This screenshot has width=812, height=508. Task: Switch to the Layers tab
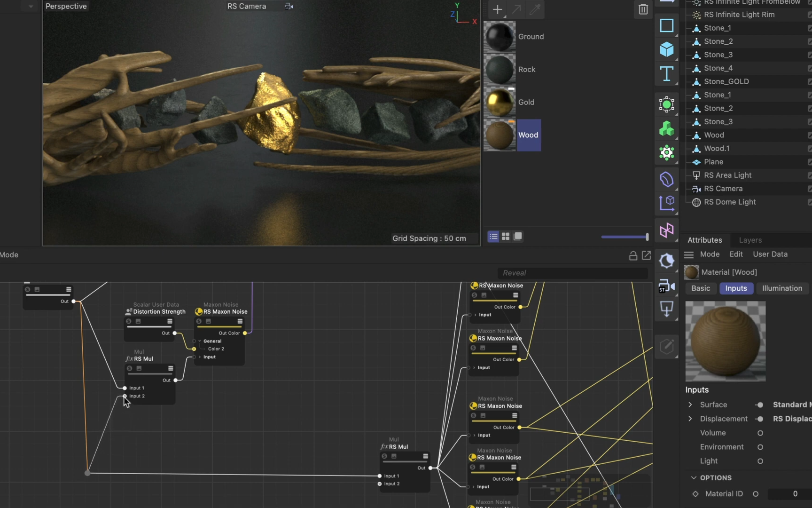(x=750, y=240)
